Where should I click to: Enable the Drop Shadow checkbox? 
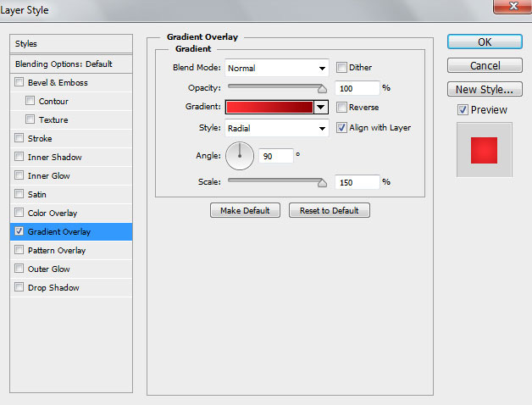[x=19, y=287]
